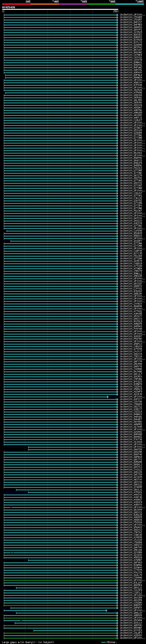Select the UniRef100_C9ZRH6 hit label
Screen dimensions: 146x644
131,369
